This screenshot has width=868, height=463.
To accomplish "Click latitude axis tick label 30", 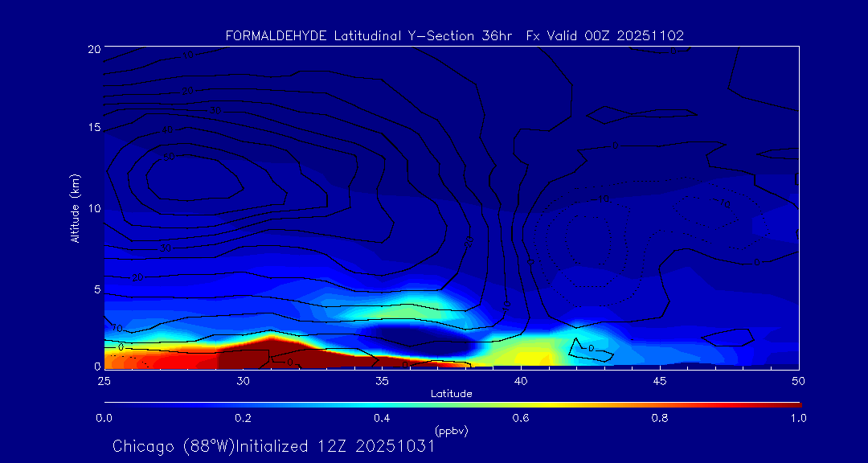I will tap(243, 381).
